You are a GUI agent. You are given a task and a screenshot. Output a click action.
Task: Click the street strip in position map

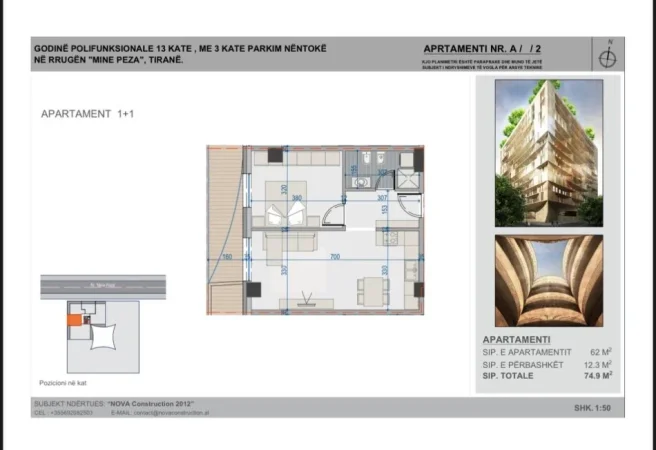click(103, 287)
